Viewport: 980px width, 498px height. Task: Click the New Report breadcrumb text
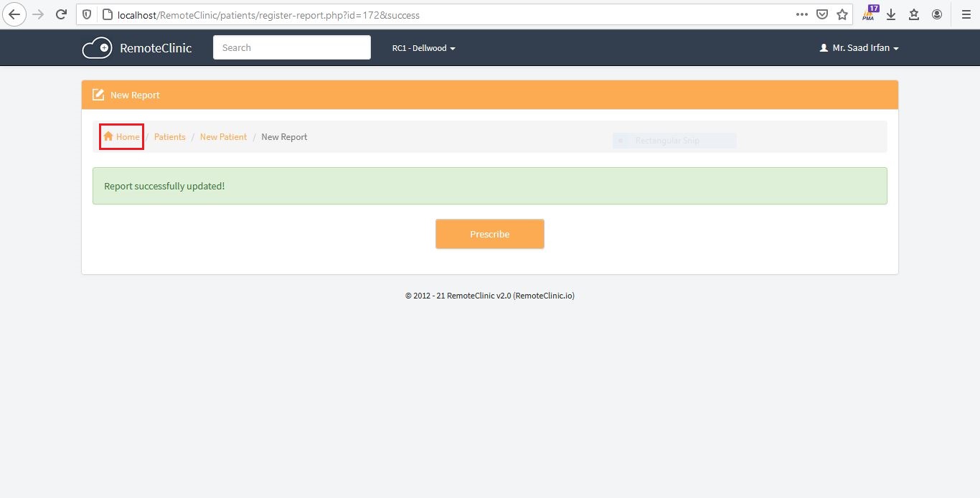284,137
